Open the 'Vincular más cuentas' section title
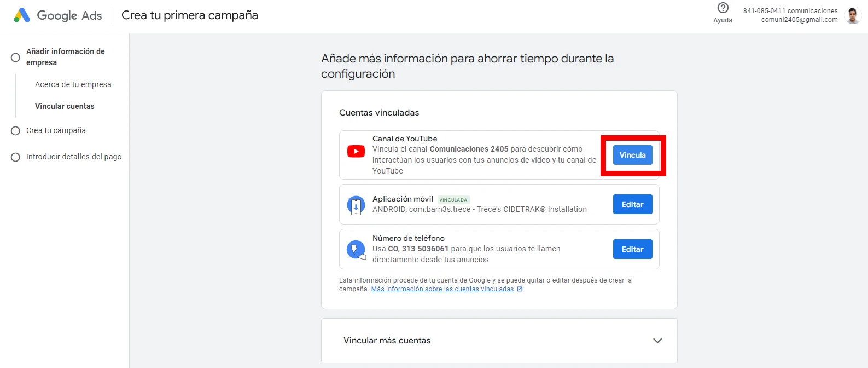The height and width of the screenshot is (368, 868). click(387, 341)
